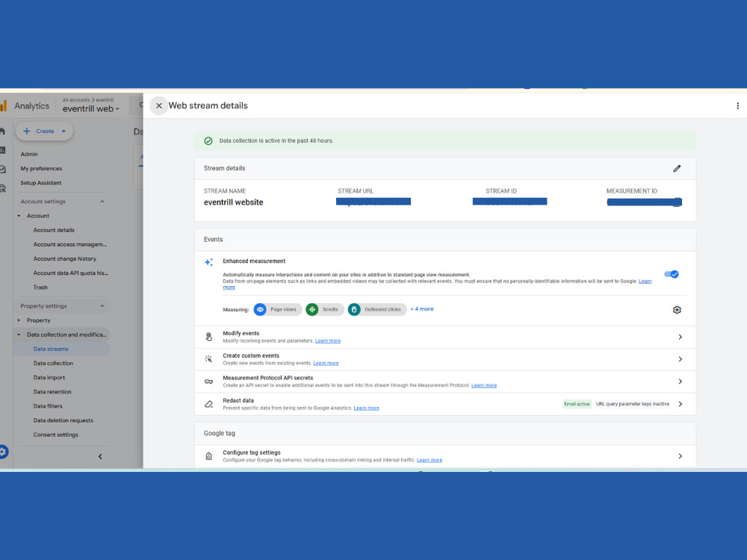Click the Modify events hand icon
747x560 pixels.
click(x=208, y=337)
